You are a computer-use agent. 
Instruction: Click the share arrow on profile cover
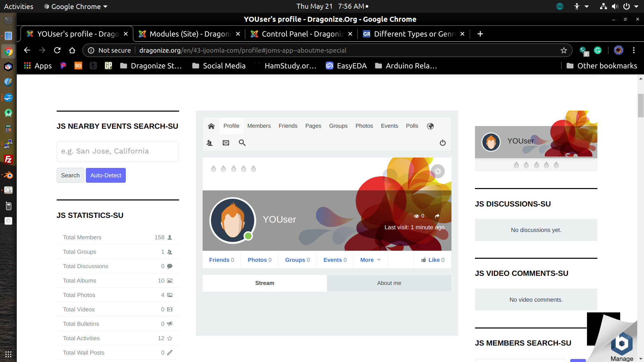point(437,216)
